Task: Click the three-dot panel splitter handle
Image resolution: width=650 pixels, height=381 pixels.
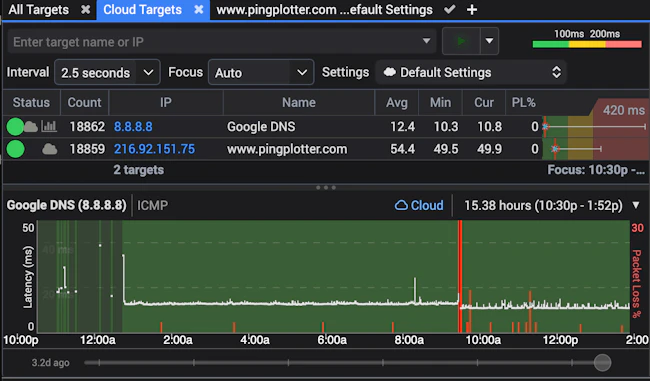Action: pyautogui.click(x=326, y=187)
